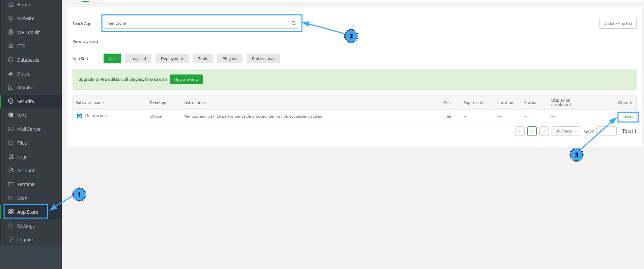Screen dimensions: 644x269
Task: Click the Cron label in sidebar
Action: click(x=22, y=198)
